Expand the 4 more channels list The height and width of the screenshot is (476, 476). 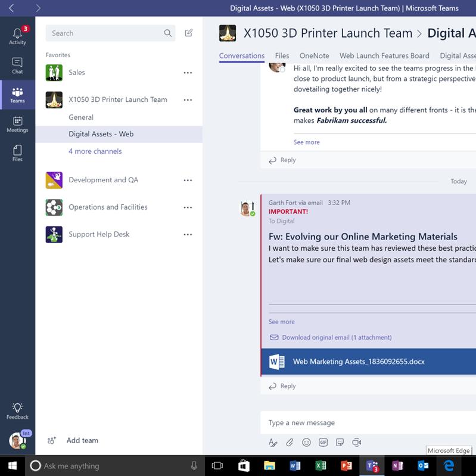pyautogui.click(x=95, y=151)
